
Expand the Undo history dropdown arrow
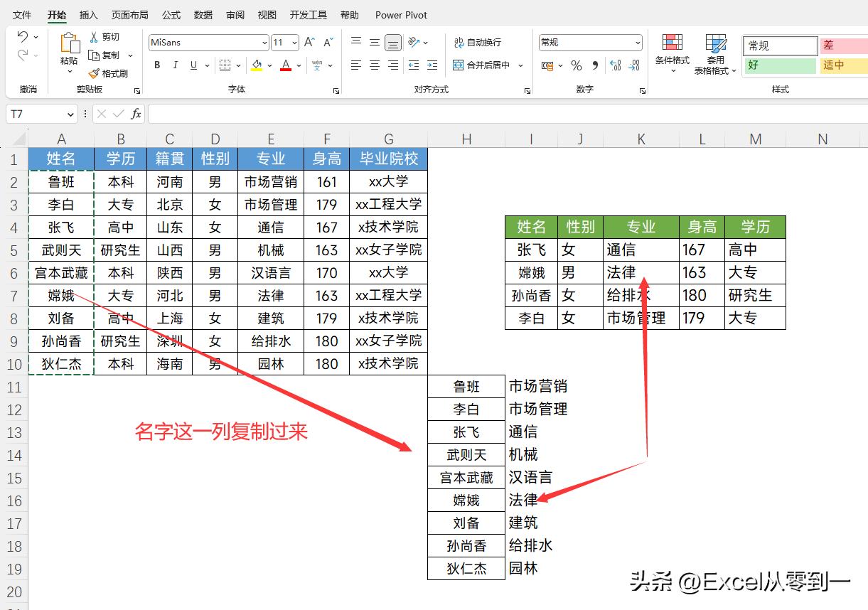(x=36, y=37)
